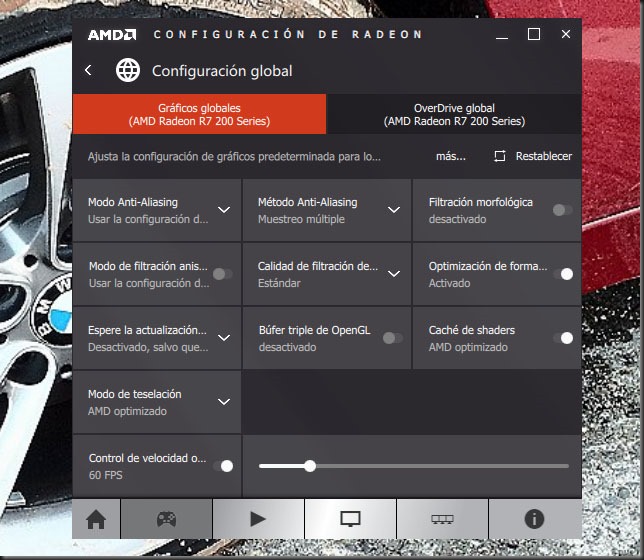
Task: Open Modo de teselación dropdown
Action: (224, 402)
